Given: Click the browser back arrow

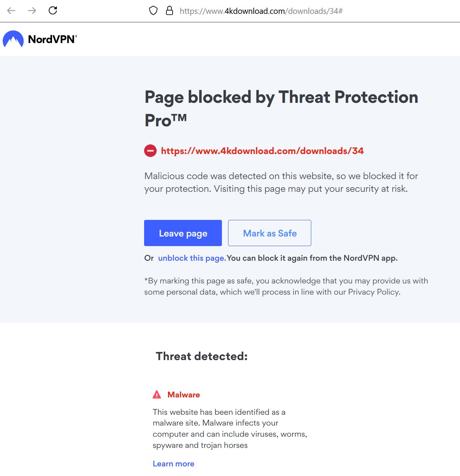Looking at the screenshot, I should coord(11,10).
